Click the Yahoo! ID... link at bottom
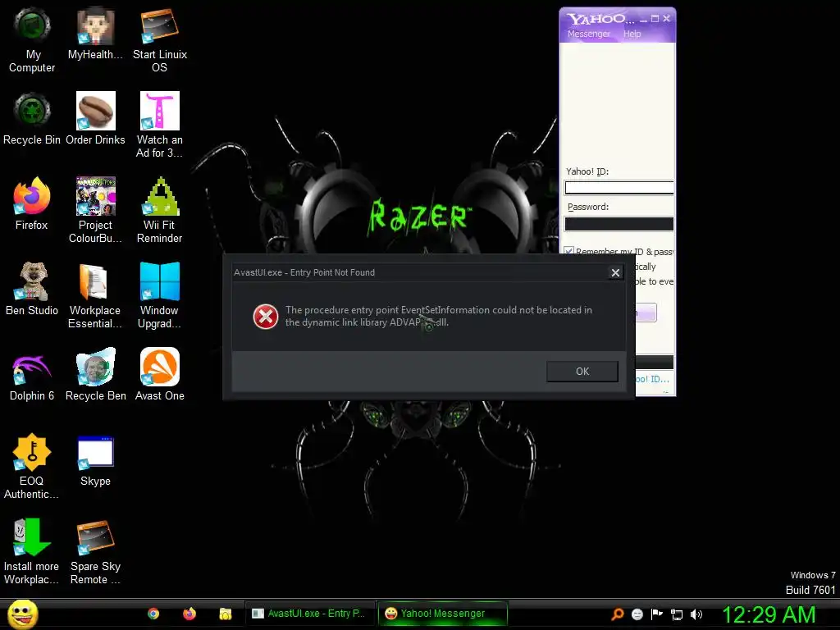Viewport: 840px width, 630px height. click(x=652, y=379)
